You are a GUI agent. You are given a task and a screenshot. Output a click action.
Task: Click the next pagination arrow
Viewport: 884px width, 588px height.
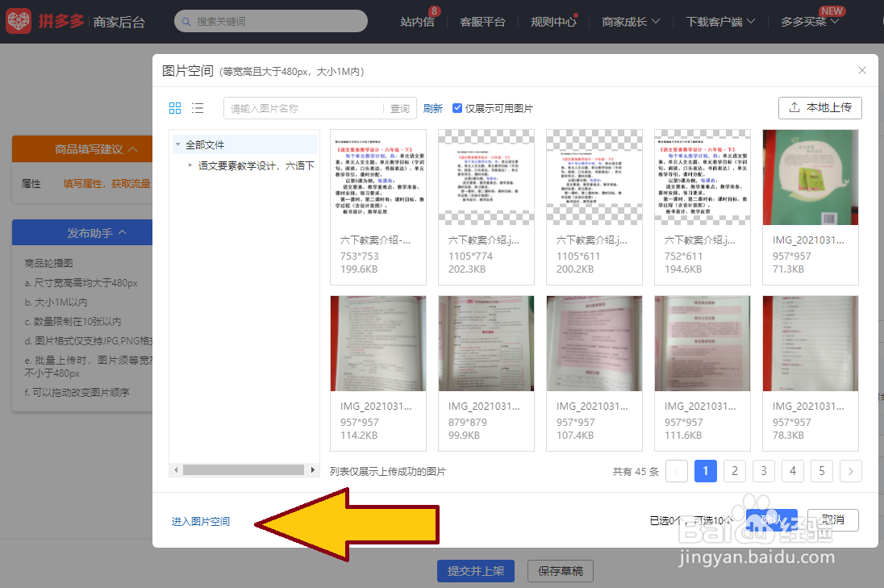(x=850, y=470)
